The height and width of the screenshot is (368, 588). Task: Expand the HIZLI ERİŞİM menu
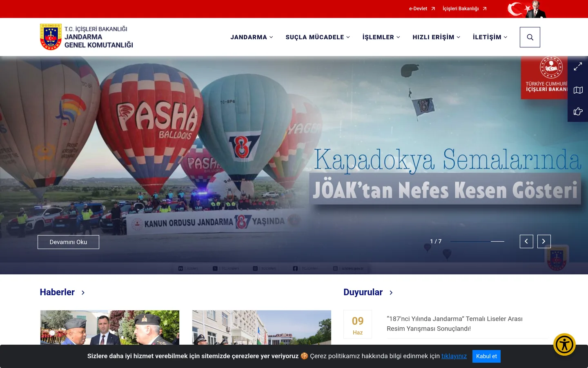coord(436,37)
